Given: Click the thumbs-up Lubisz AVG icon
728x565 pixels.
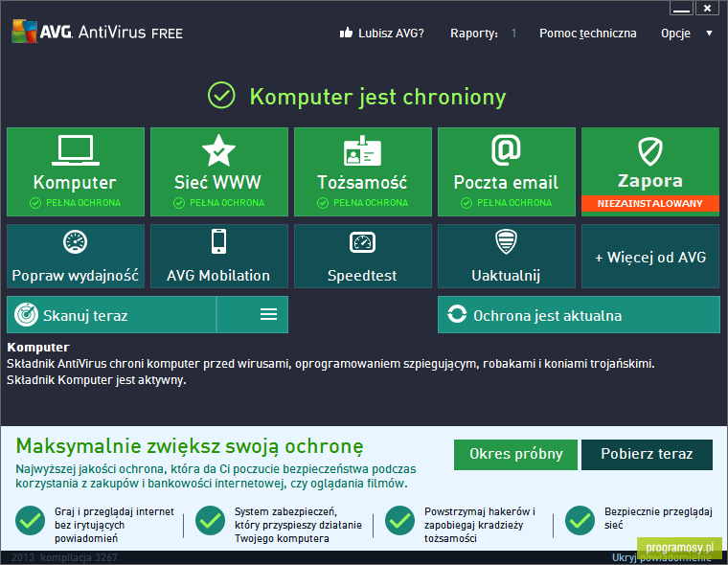Looking at the screenshot, I should (x=347, y=33).
